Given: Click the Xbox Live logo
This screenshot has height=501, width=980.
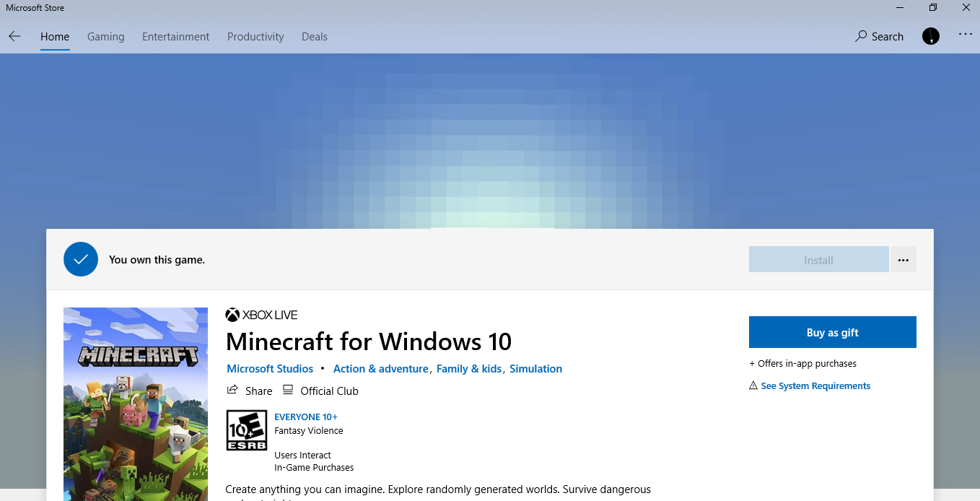Looking at the screenshot, I should tap(261, 315).
